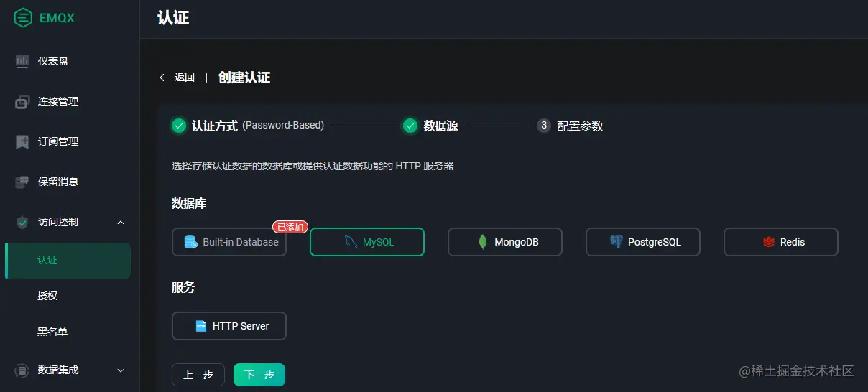This screenshot has width=868, height=392.
Task: Click the connection management icon beside 连接管理
Action: (x=22, y=102)
